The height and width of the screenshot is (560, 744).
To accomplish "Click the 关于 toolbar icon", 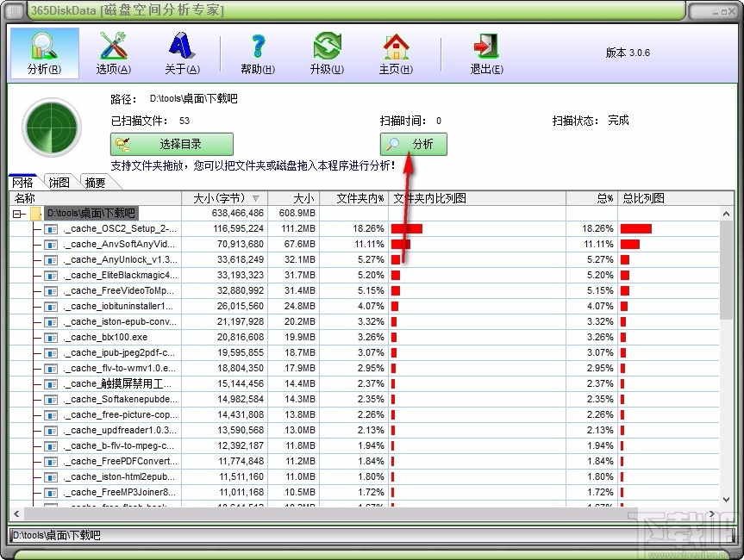I will [182, 47].
